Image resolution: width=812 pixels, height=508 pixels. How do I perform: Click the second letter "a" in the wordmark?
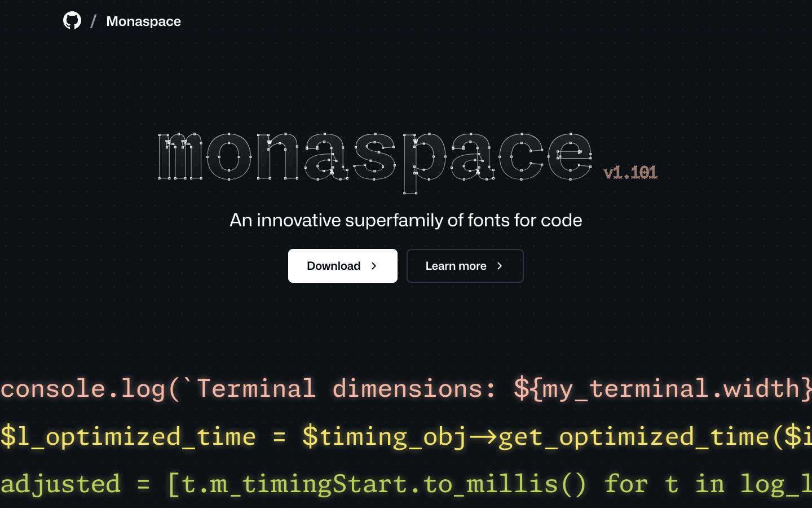pos(472,157)
